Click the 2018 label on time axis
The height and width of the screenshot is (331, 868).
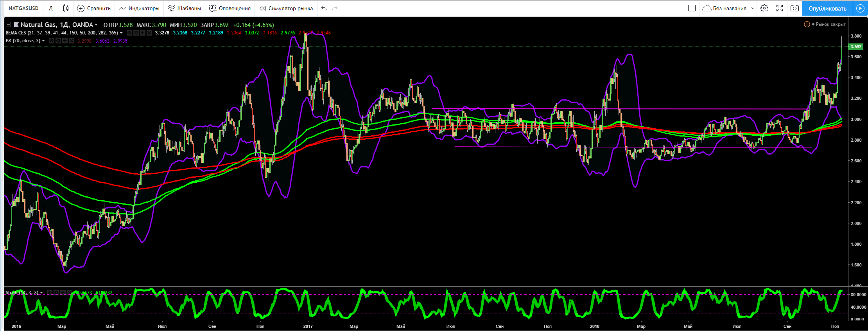[594, 326]
